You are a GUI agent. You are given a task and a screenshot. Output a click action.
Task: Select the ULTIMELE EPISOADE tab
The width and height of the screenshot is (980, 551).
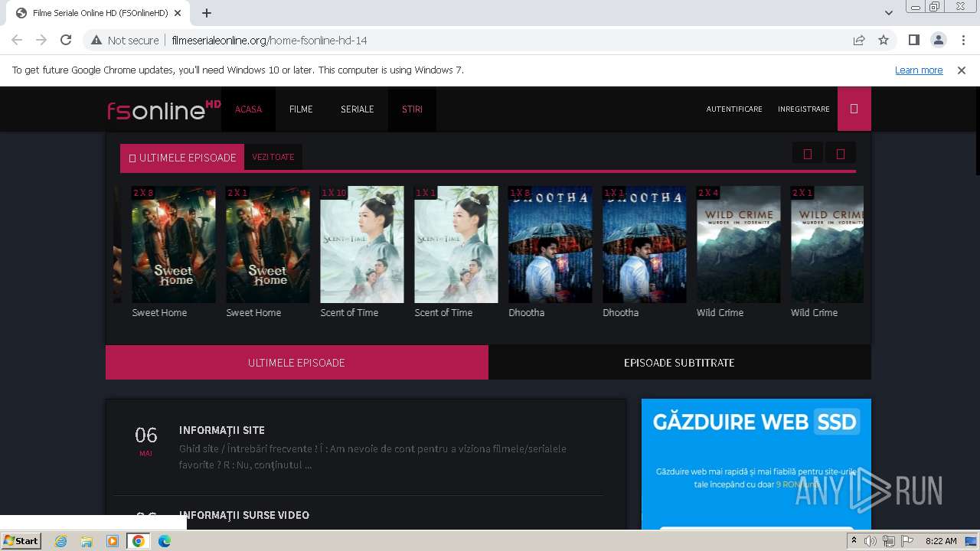click(x=297, y=363)
